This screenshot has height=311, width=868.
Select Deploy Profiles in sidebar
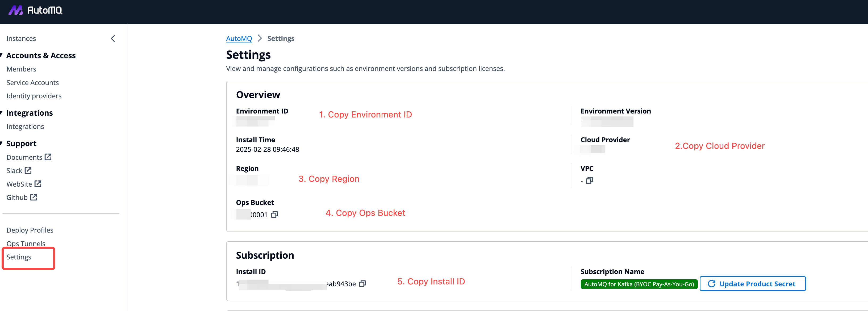[30, 230]
